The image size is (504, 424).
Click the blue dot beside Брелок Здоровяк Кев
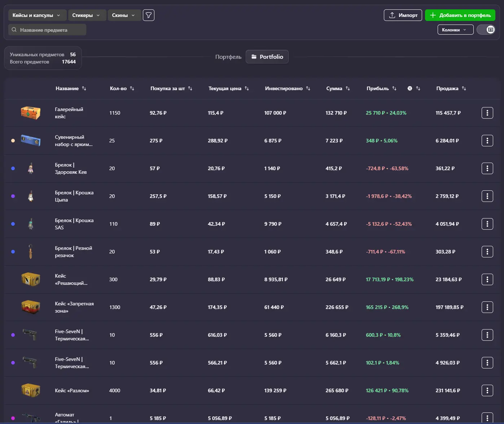coord(13,168)
